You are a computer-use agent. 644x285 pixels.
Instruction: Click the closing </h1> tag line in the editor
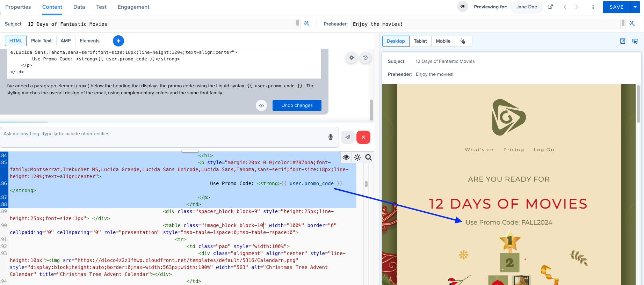pos(205,155)
